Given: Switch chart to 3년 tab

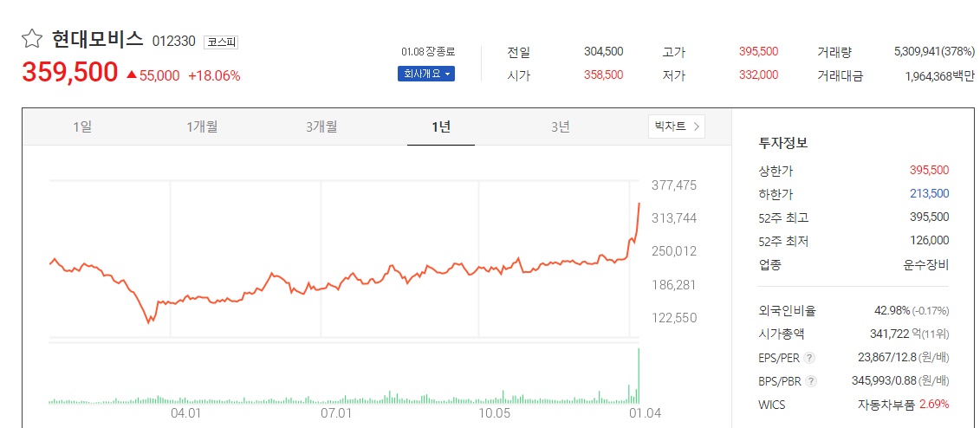Looking at the screenshot, I should [x=561, y=126].
